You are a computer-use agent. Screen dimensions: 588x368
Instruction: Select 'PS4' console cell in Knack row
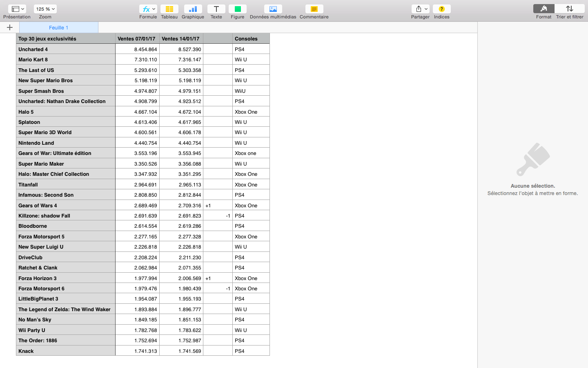pyautogui.click(x=251, y=351)
